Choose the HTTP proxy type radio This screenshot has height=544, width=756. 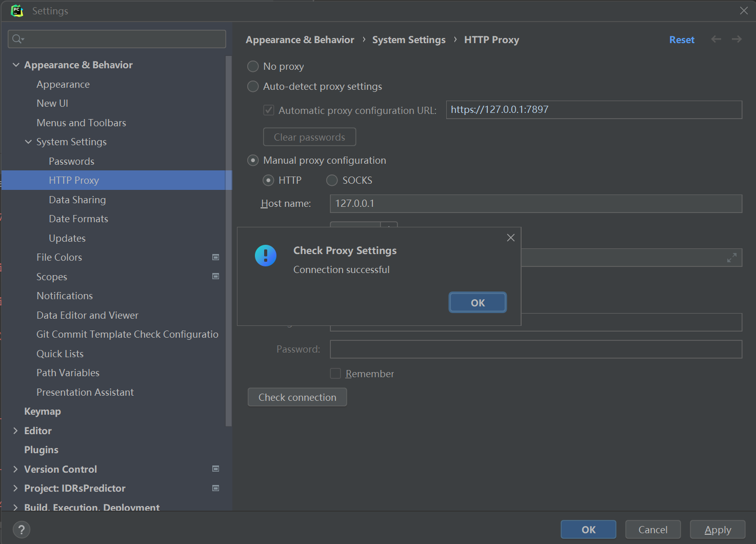coord(268,180)
